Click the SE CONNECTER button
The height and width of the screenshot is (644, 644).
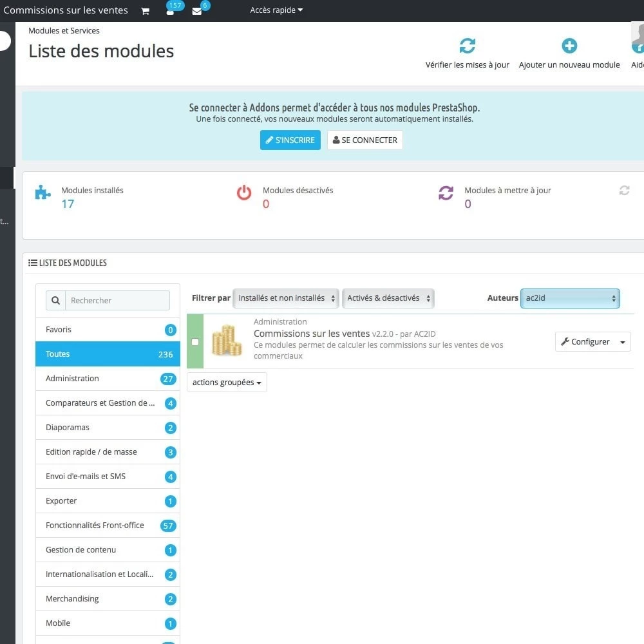pos(365,140)
